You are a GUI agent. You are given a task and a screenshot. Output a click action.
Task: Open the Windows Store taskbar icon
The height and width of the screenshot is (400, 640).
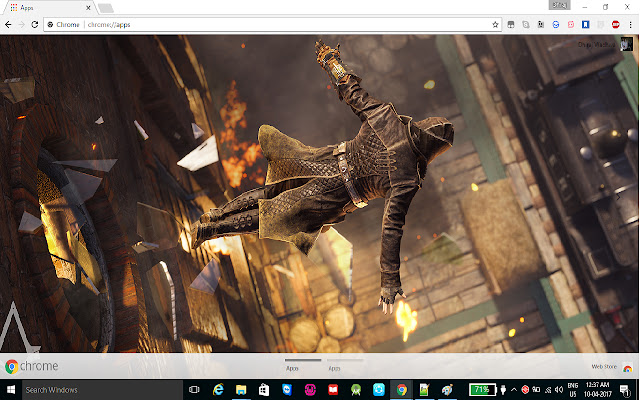click(x=264, y=390)
